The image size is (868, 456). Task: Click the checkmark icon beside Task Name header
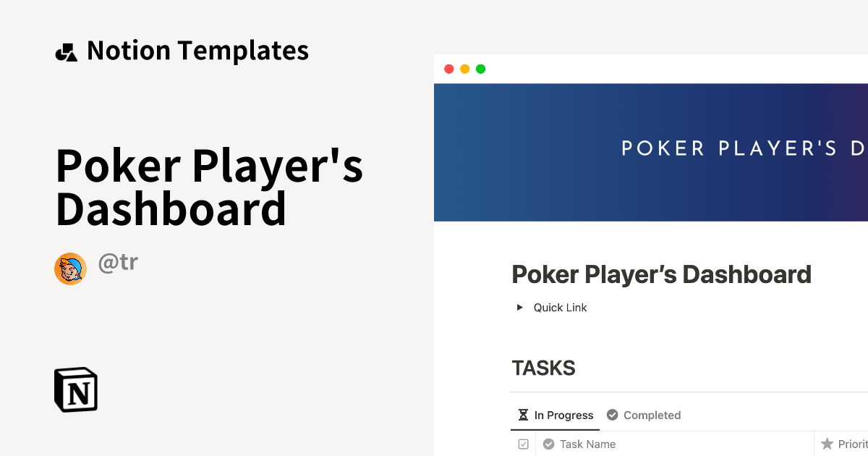(548, 444)
